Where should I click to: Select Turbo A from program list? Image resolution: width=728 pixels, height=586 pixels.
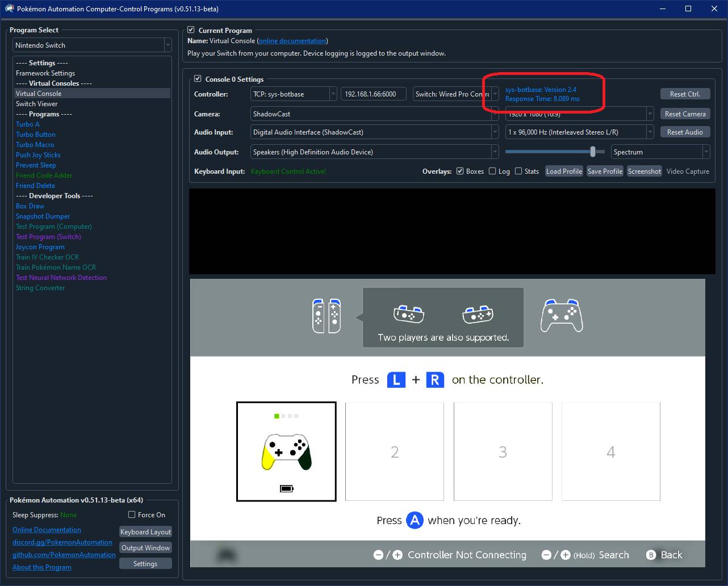(28, 124)
